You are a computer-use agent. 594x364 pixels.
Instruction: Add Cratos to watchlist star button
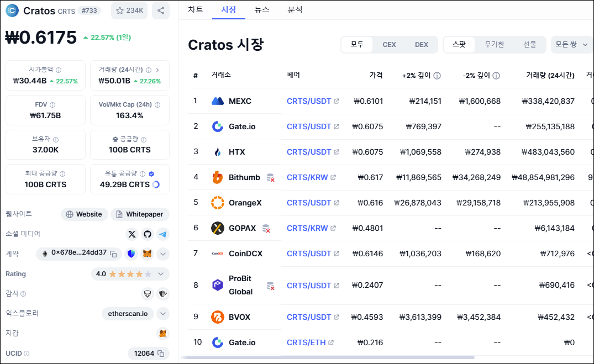point(129,10)
